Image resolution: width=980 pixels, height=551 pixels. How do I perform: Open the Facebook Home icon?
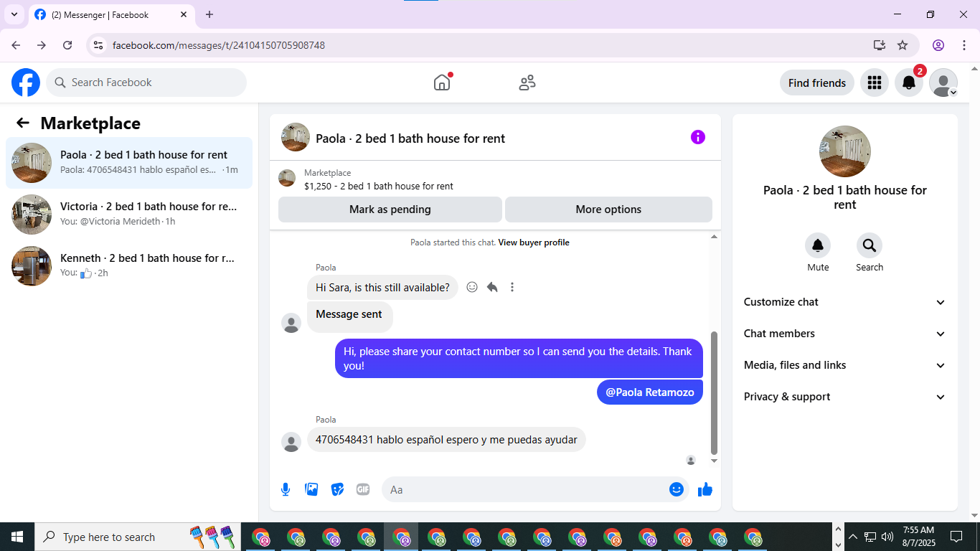coord(442,83)
